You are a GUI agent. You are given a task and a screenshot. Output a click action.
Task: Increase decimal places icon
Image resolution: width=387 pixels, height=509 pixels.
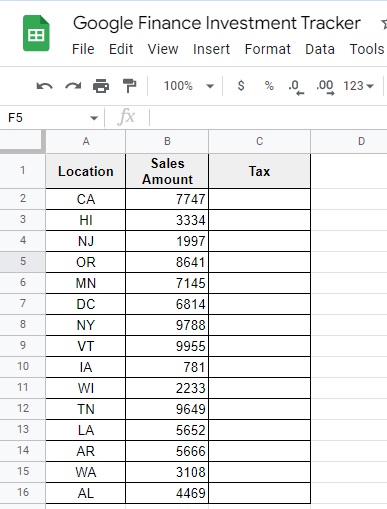coord(325,87)
